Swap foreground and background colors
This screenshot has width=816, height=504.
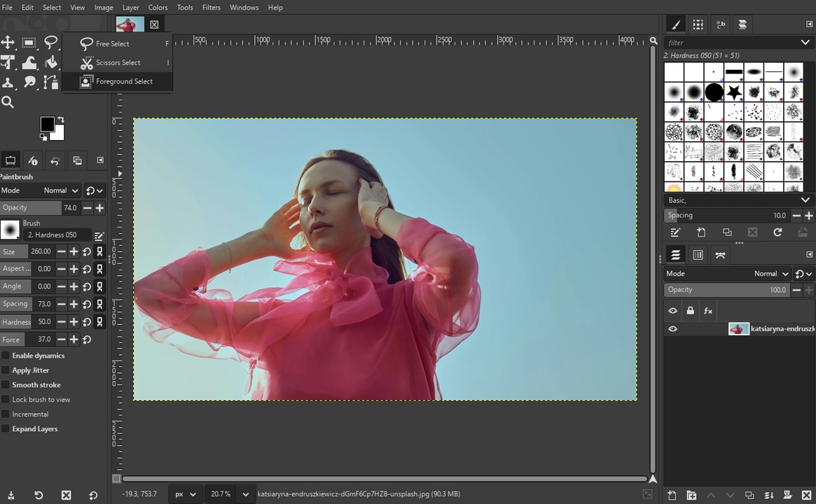[x=61, y=119]
